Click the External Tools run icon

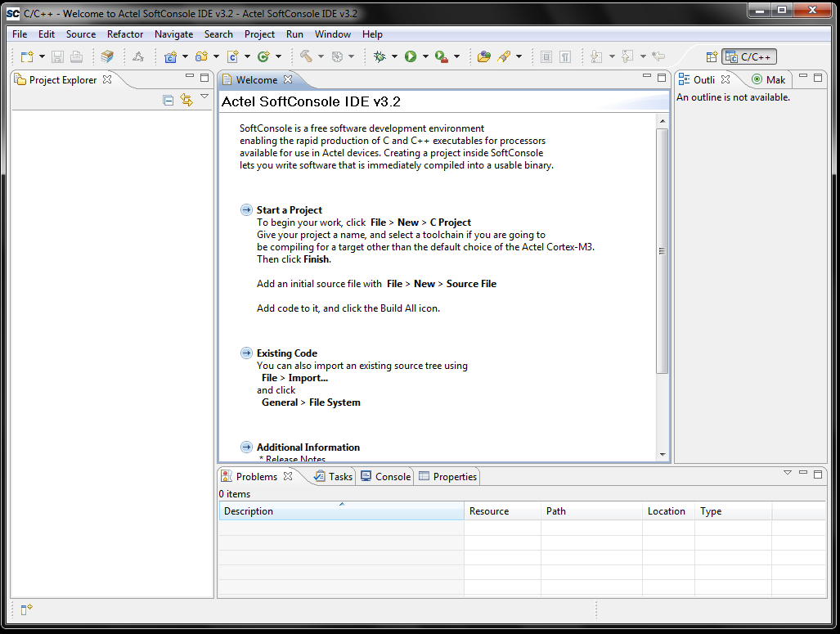tap(442, 56)
